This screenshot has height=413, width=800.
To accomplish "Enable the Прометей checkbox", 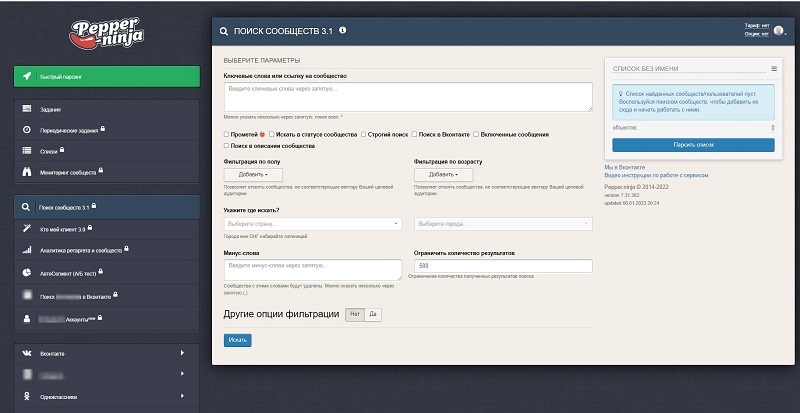I will (x=227, y=134).
